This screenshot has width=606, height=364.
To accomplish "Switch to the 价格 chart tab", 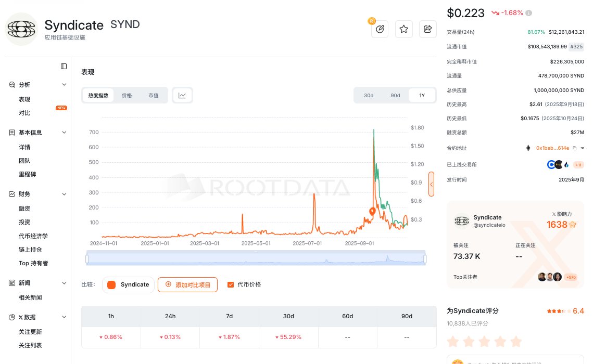I will (127, 95).
